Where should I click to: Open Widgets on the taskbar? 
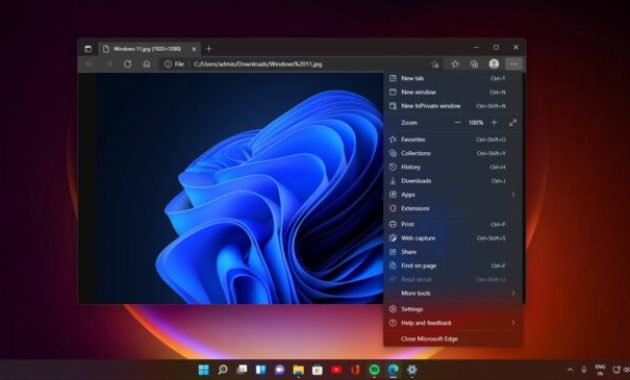[261, 370]
